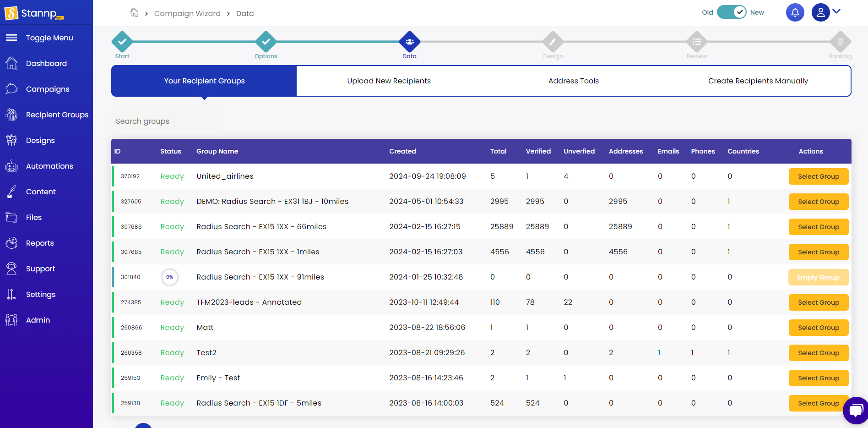
Task: Click Campaign Wizard breadcrumb link
Action: point(187,14)
